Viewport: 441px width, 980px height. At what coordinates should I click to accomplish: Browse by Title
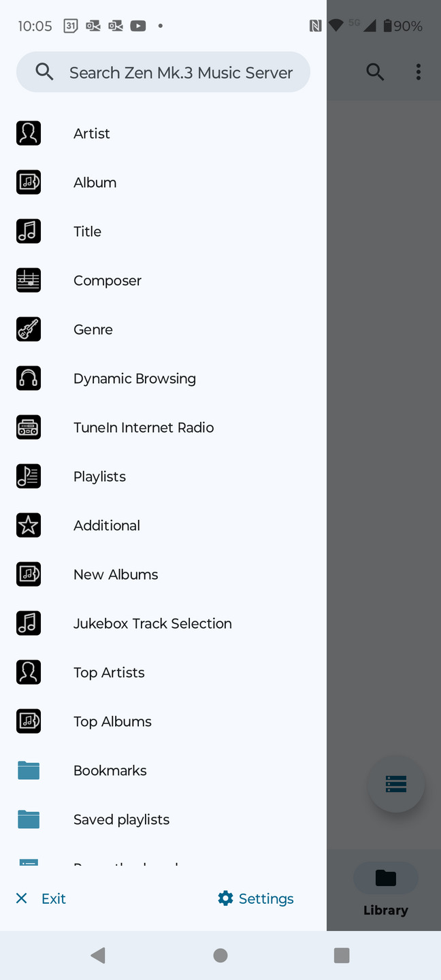coord(163,231)
